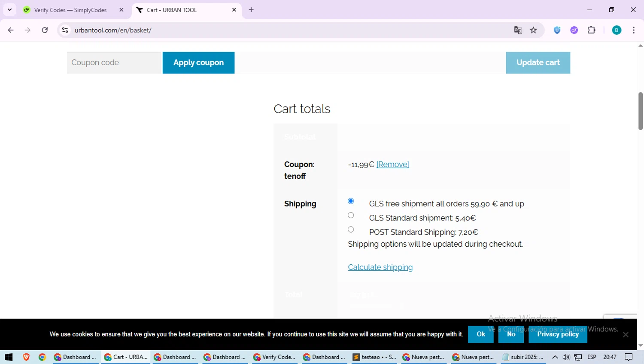The height and width of the screenshot is (364, 644).
Task: Open the Privacy policy button
Action: (558, 334)
